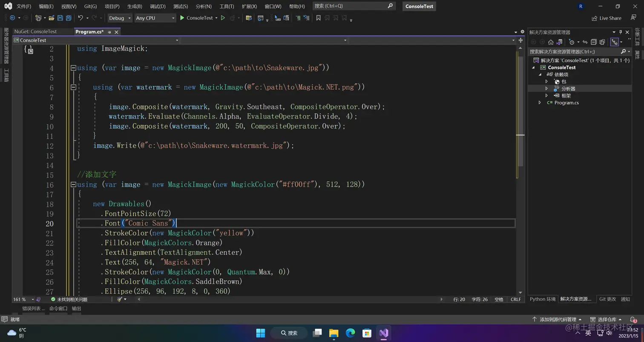Viewport: 644px width, 342px height.
Task: Click the top 搜索 (Ctrl+Q) search box
Action: [x=354, y=6]
